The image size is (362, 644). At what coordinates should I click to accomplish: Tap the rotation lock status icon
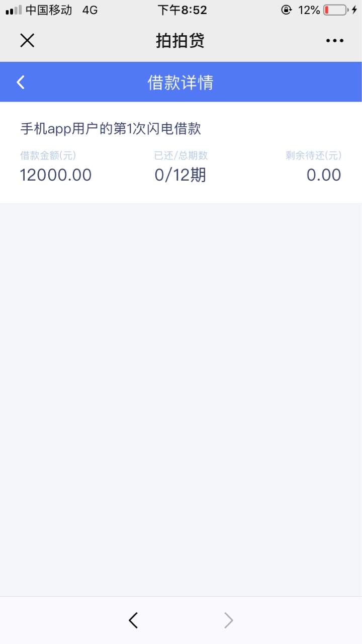point(287,10)
